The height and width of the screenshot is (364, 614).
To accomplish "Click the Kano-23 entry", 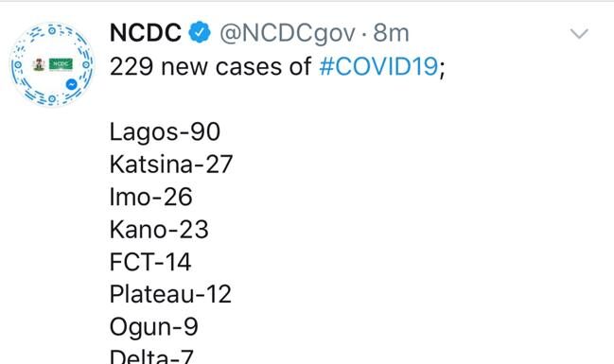I will [159, 229].
